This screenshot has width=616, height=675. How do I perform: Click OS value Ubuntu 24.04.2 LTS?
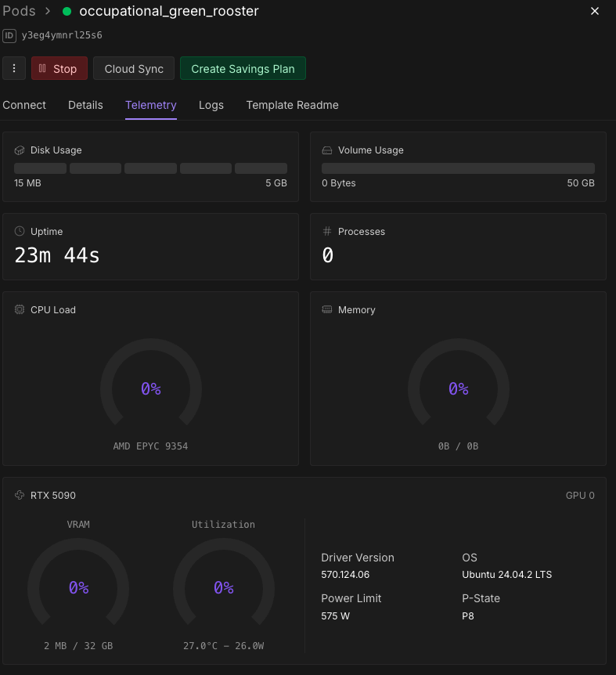[x=506, y=575]
